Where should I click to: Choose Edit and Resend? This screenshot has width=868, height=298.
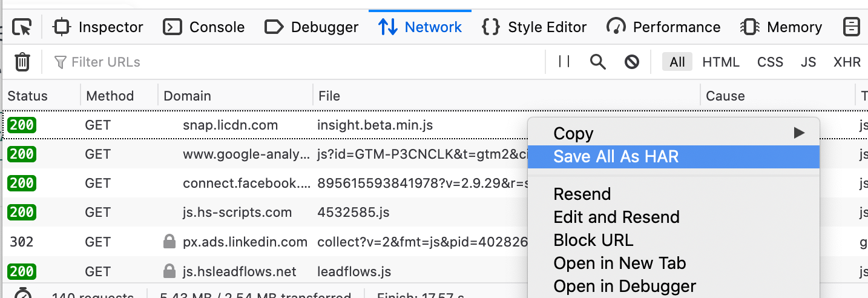click(x=674, y=217)
